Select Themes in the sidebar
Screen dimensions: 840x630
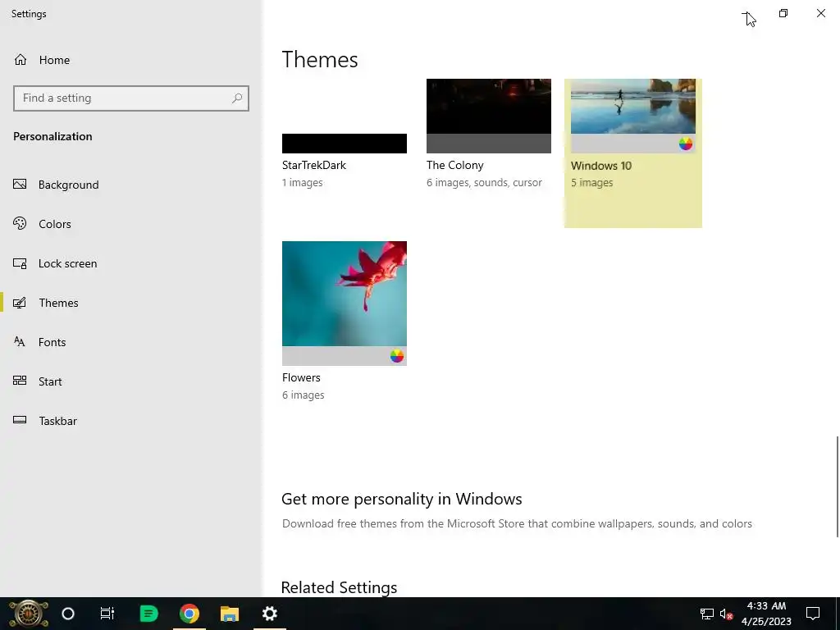tap(58, 303)
